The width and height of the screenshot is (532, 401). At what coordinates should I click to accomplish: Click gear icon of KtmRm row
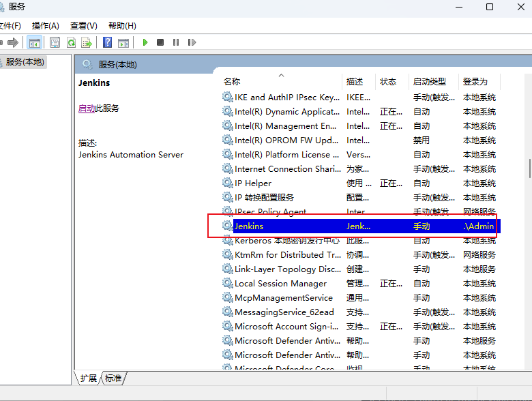(x=227, y=254)
